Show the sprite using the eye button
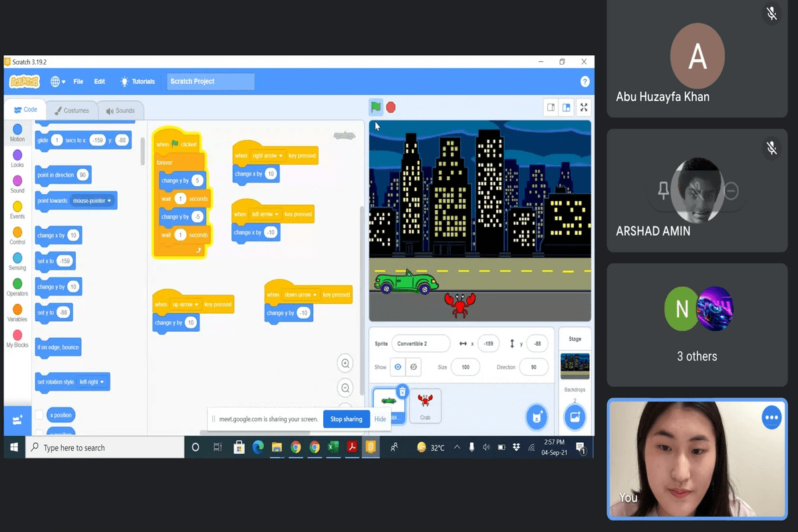Viewport: 798px width, 532px height. (x=398, y=367)
